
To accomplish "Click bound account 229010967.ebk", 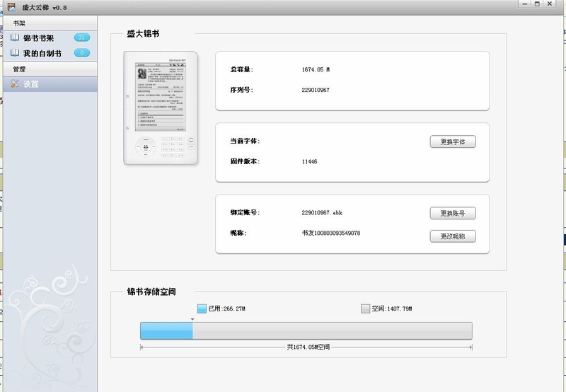I will 322,212.
